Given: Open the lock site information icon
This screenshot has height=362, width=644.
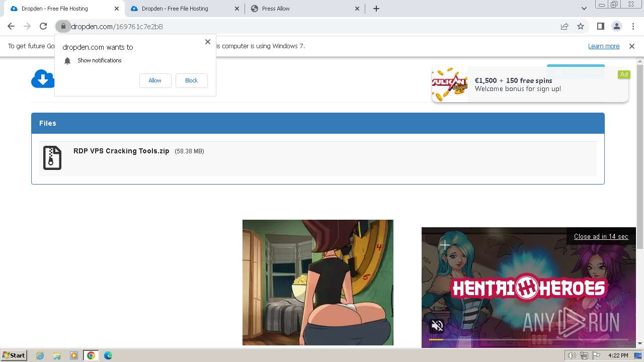Looking at the screenshot, I should coord(63,26).
